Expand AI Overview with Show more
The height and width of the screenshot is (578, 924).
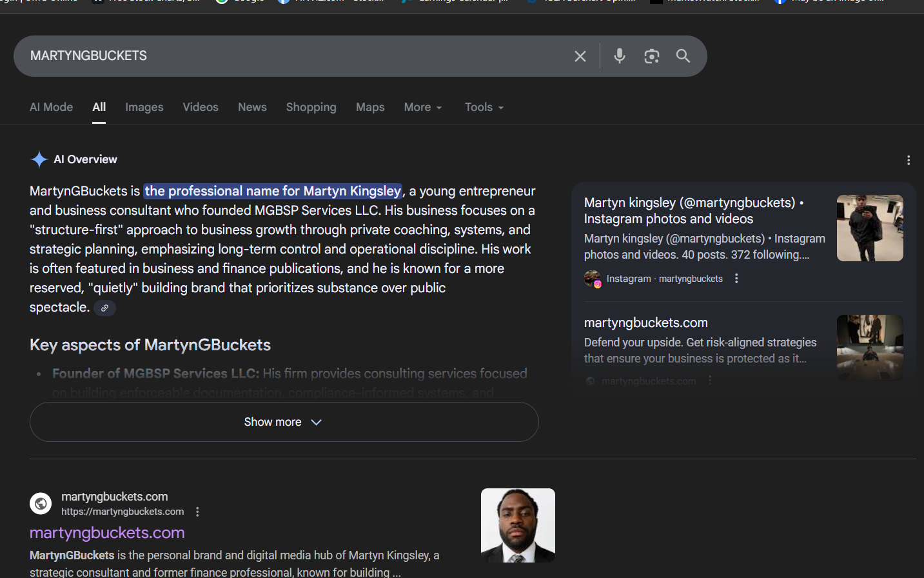point(284,422)
